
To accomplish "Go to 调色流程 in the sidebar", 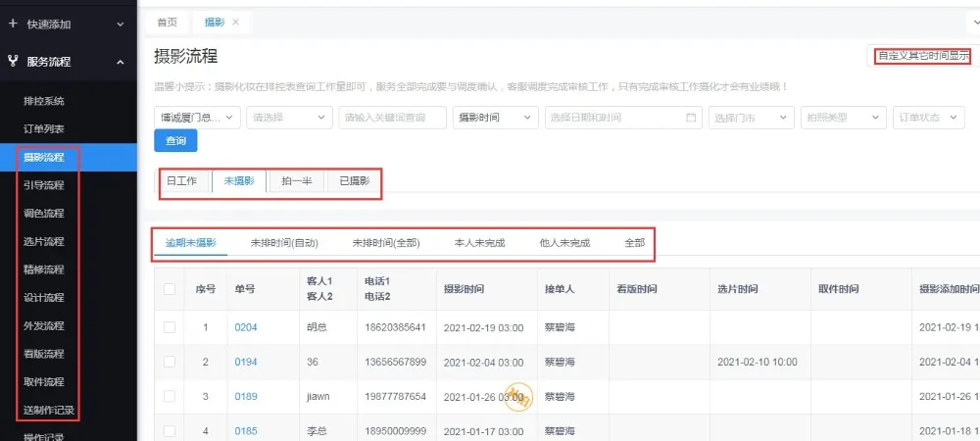I will (44, 213).
